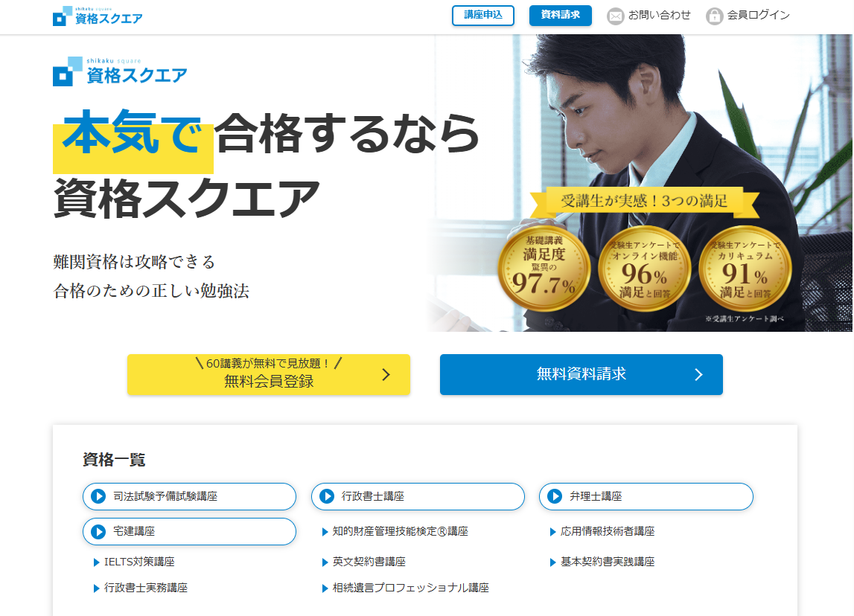The image size is (854, 616).
Task: Click the arrow on the 無料資料請求 button
Action: point(699,374)
